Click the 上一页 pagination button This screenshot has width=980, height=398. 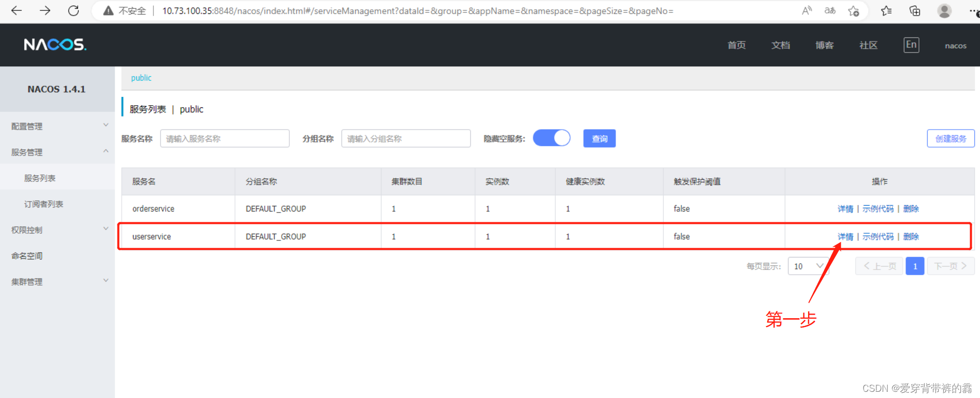pyautogui.click(x=879, y=266)
